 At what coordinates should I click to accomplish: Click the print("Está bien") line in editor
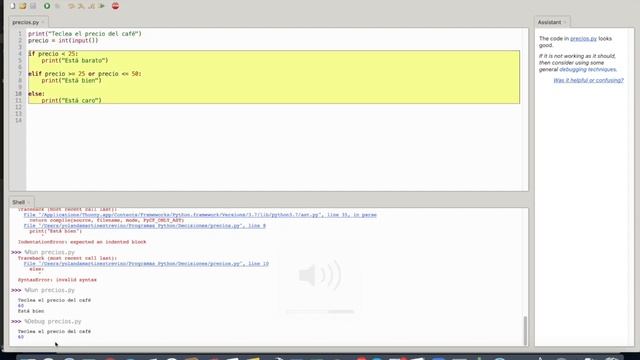click(71, 80)
